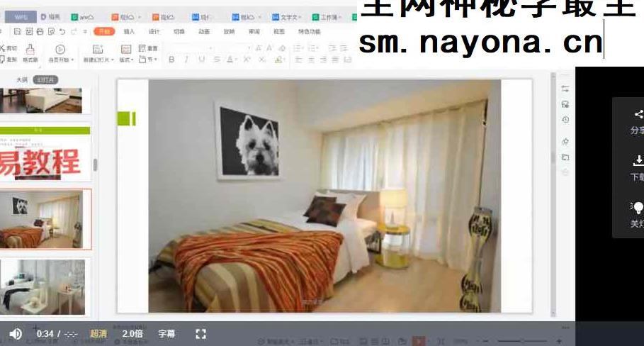Click the justify text icon
Image resolution: width=644 pixels, height=346 pixels.
336,60
